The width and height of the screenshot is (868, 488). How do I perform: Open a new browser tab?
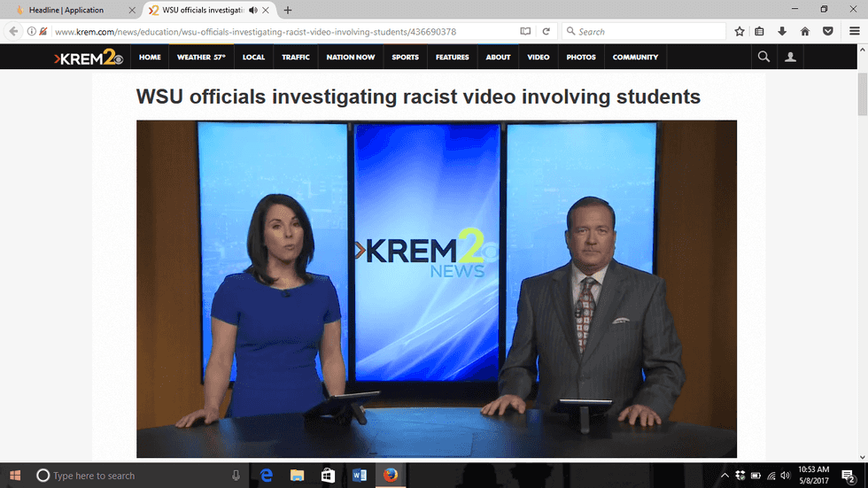coord(288,10)
